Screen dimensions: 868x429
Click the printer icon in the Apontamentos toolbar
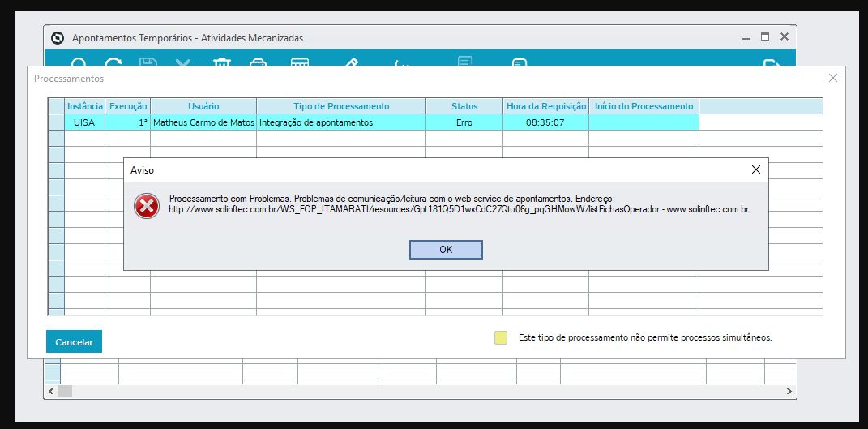(258, 64)
